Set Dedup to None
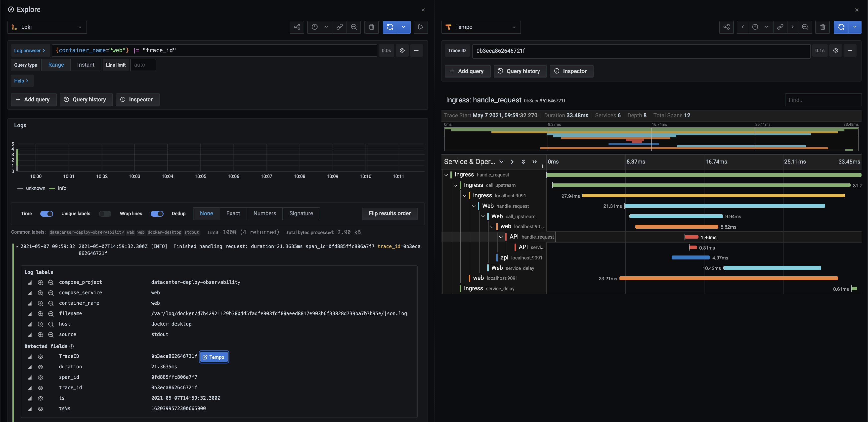The width and height of the screenshot is (868, 422). [x=206, y=213]
